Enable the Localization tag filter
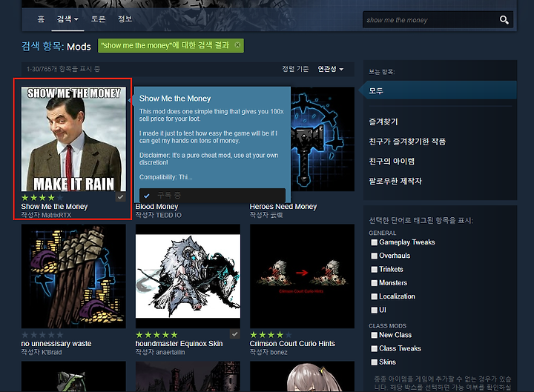534x392 pixels. pos(375,296)
